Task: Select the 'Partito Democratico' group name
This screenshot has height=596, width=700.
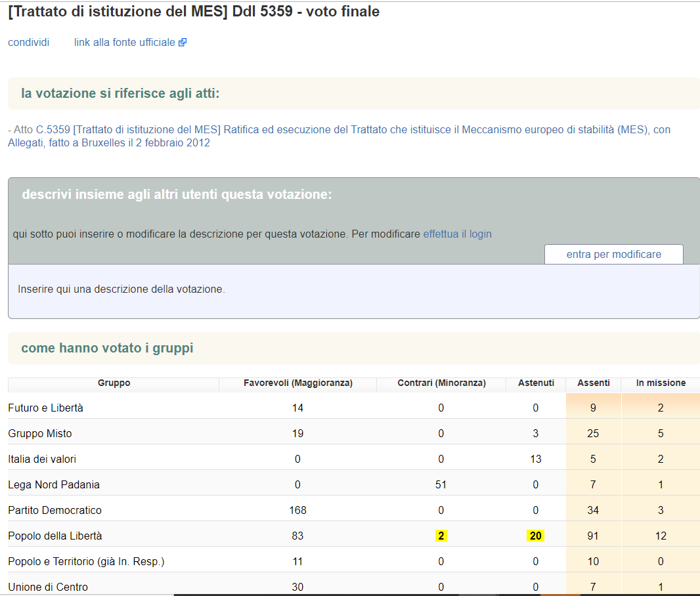Action: (x=55, y=511)
